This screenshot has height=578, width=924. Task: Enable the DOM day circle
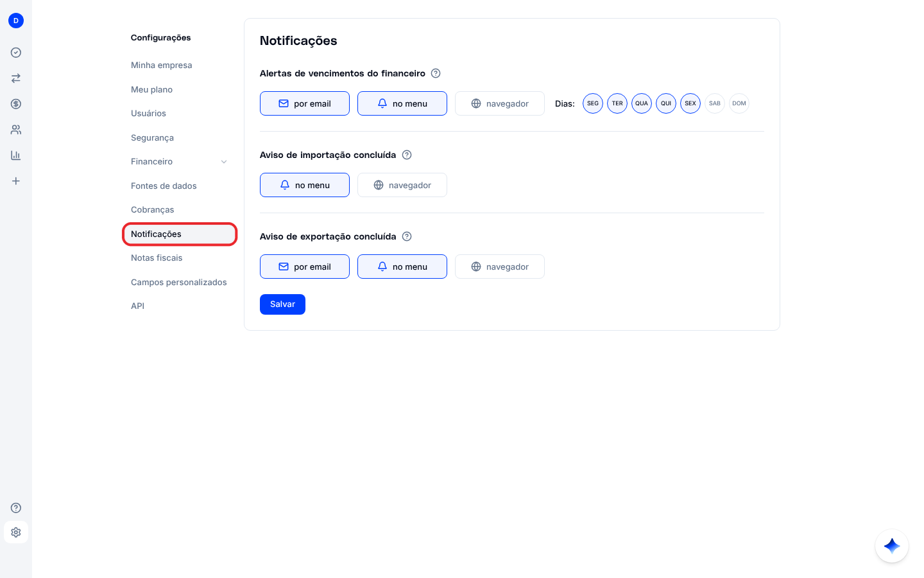pos(739,103)
